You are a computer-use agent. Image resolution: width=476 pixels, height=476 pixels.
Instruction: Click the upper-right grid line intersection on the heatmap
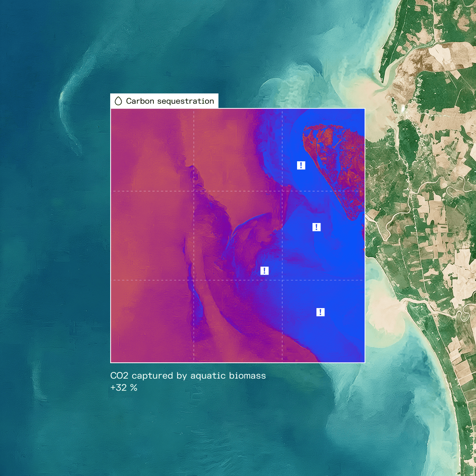(282, 191)
